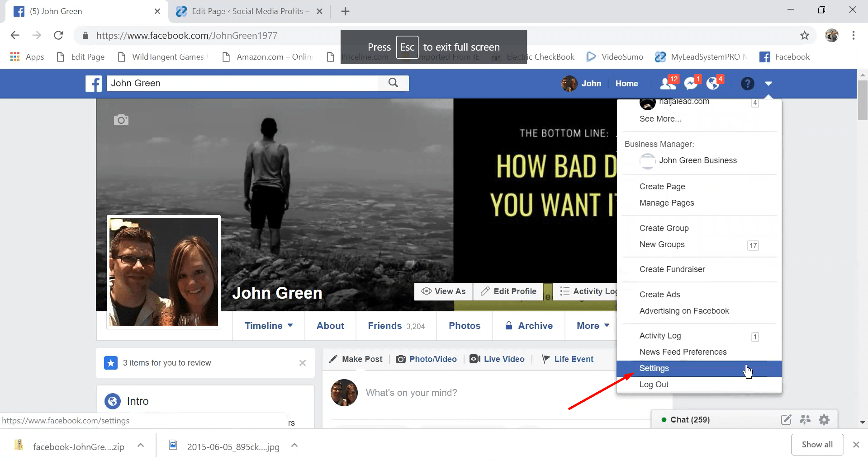Select News Feed Preferences menu item

tap(699, 352)
